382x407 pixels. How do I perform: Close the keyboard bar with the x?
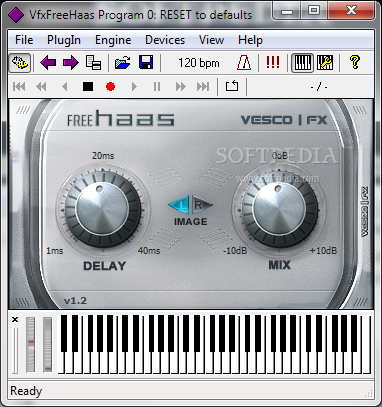[x=15, y=319]
